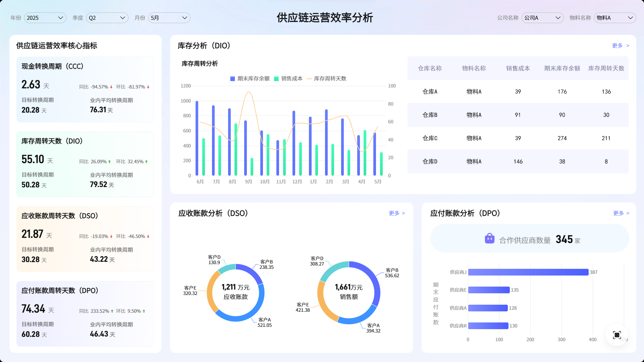Image resolution: width=644 pixels, height=362 pixels.
Task: Open the 年份 2025 dropdown
Action: click(45, 18)
